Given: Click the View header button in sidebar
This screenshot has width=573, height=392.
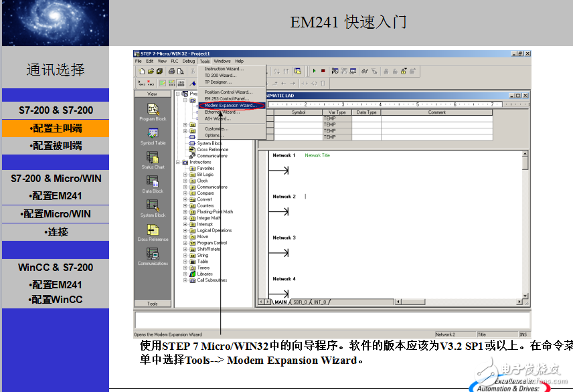Looking at the screenshot, I should (x=153, y=94).
